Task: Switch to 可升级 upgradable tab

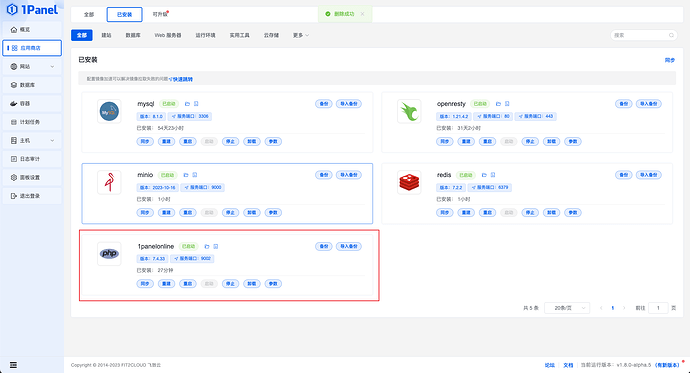Action: click(x=160, y=15)
